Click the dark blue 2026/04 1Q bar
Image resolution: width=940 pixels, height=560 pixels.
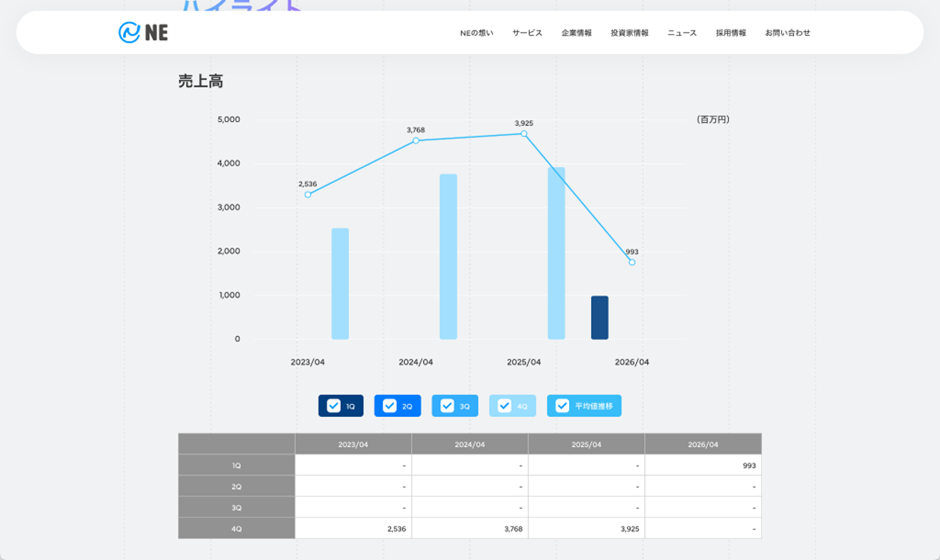(x=599, y=318)
